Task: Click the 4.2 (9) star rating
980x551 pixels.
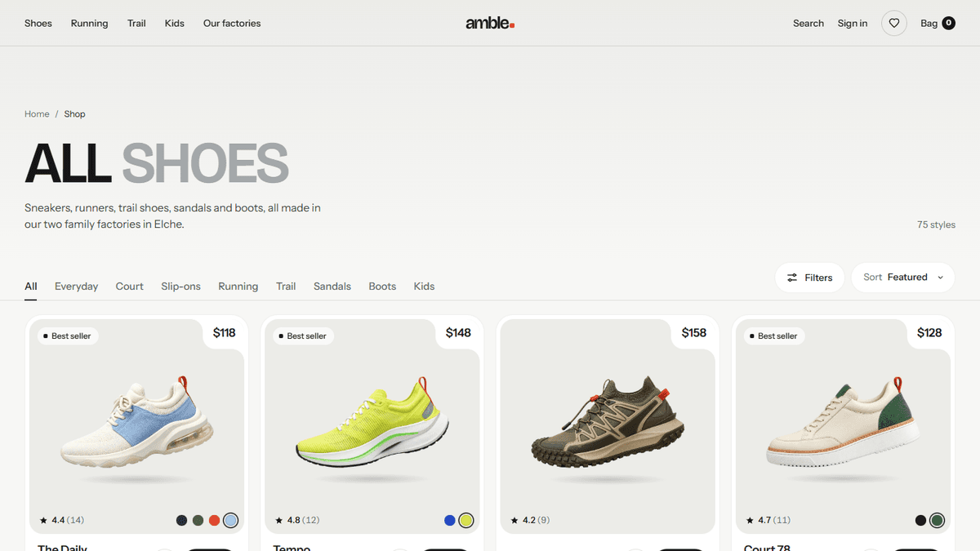Action: 530,520
